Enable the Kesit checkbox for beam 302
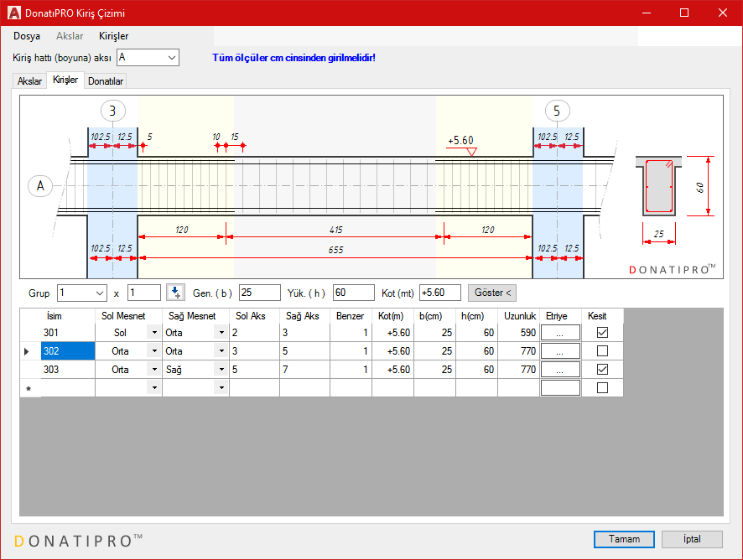Image resolution: width=743 pixels, height=560 pixels. coord(602,351)
